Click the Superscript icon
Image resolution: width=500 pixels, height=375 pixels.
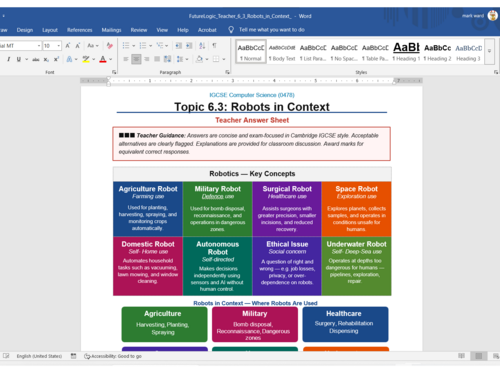coord(56,59)
